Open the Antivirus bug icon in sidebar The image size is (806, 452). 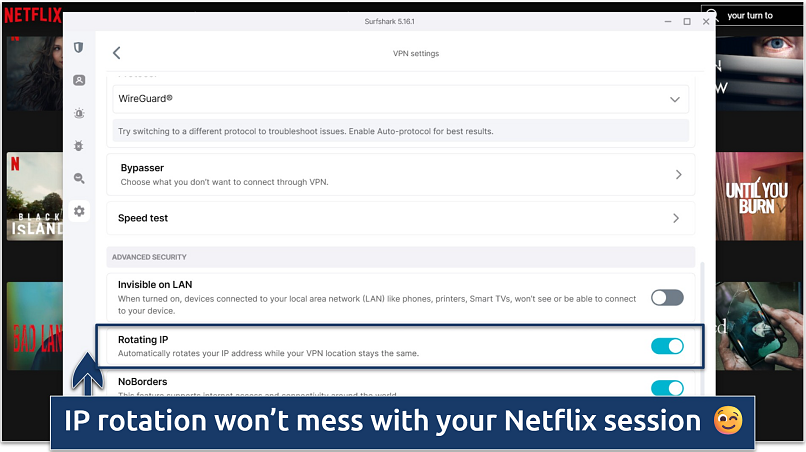[79, 145]
